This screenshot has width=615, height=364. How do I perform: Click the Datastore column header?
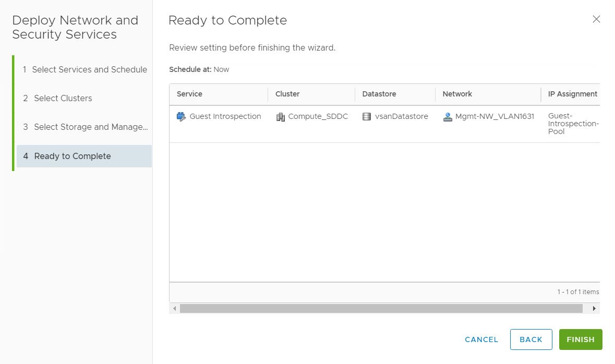click(379, 94)
